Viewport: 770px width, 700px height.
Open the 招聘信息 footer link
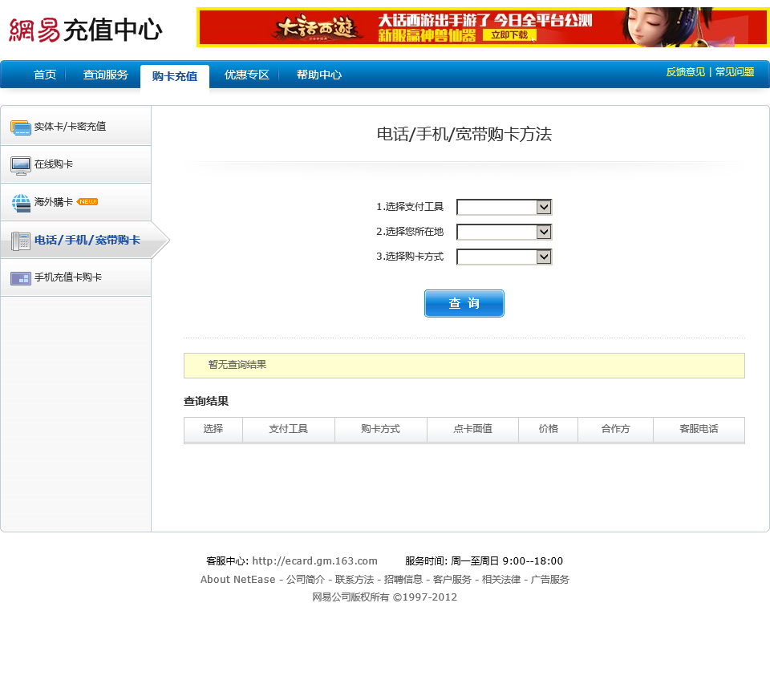pos(403,580)
